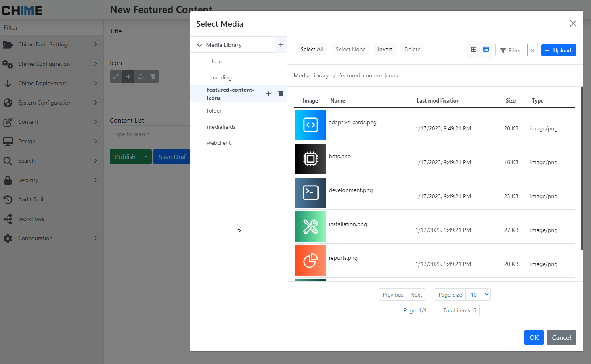Collapse the Media Library tree
591x364 pixels.
point(199,45)
